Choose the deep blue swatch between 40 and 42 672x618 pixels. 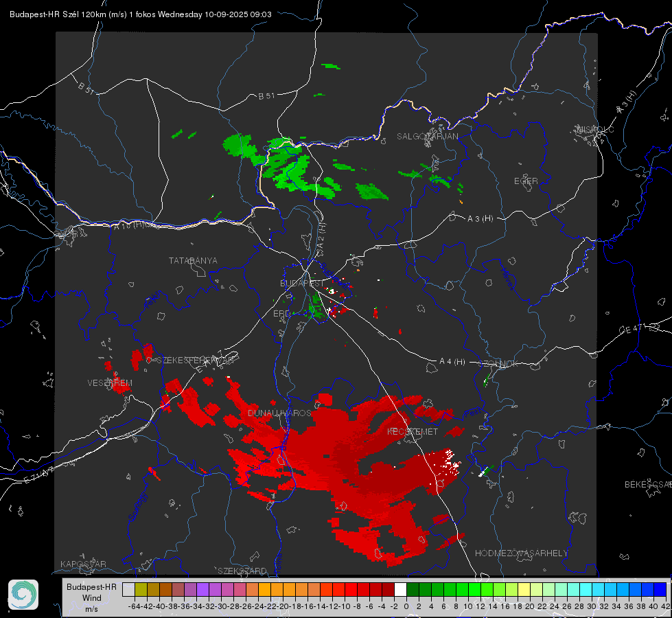pos(660,589)
